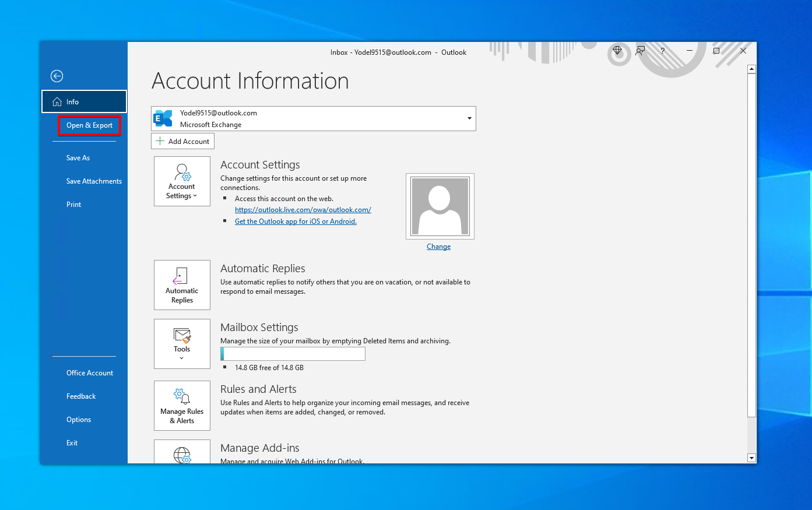Click the plus icon on Add Account
The width and height of the screenshot is (812, 510).
point(160,141)
